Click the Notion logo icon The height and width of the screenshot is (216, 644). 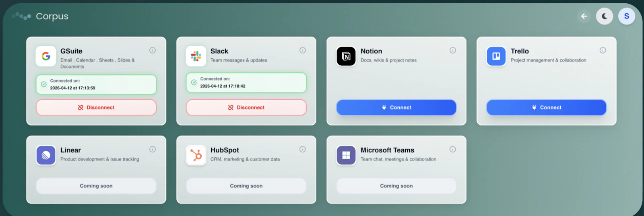346,56
